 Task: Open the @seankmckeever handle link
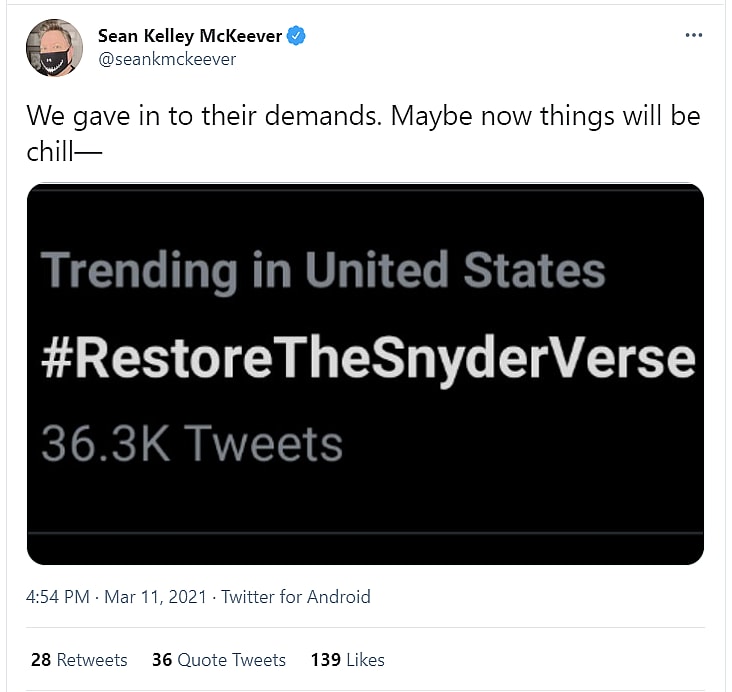tap(166, 59)
